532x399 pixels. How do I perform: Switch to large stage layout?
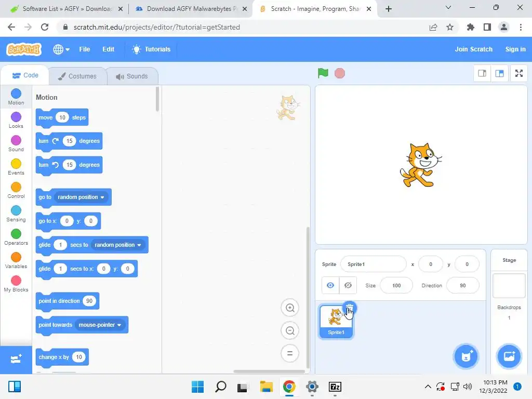click(x=499, y=73)
